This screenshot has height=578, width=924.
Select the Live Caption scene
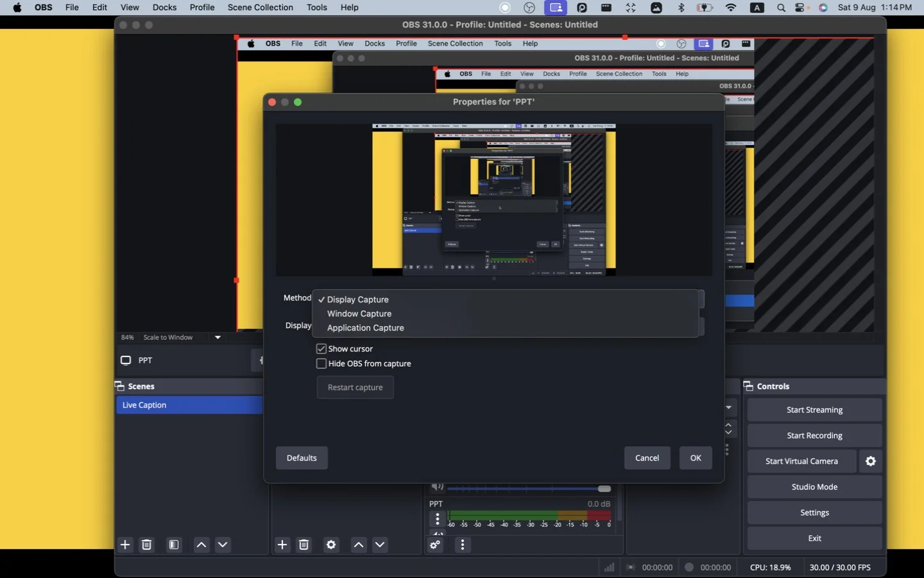tap(189, 405)
